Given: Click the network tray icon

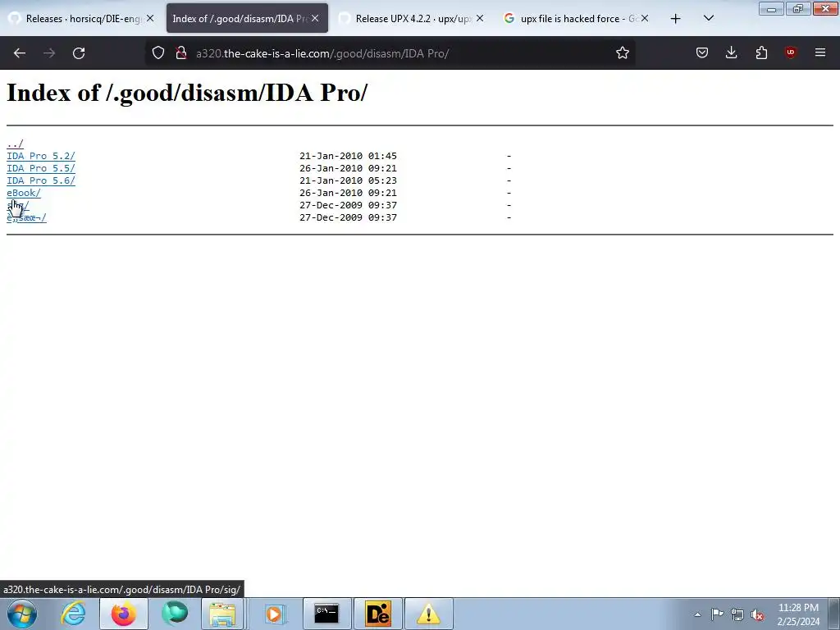Looking at the screenshot, I should click(737, 614).
